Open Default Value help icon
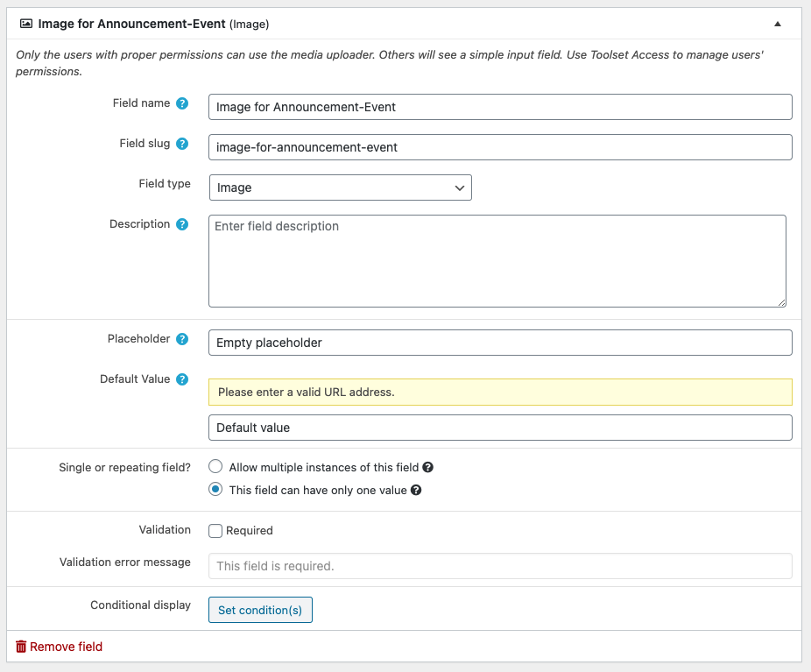Image resolution: width=811 pixels, height=672 pixels. click(182, 379)
